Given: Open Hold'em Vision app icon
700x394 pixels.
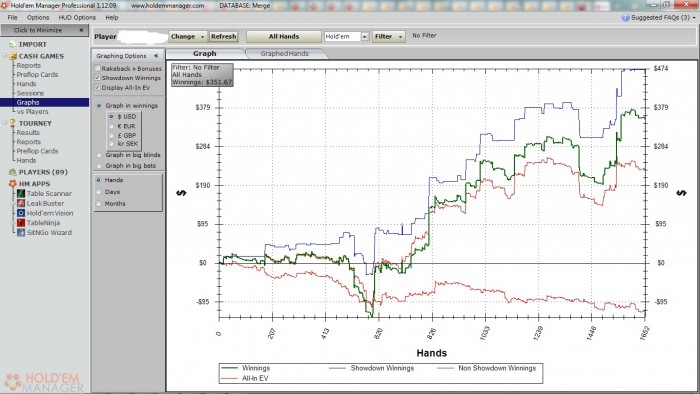Looking at the screenshot, I should coord(21,213).
